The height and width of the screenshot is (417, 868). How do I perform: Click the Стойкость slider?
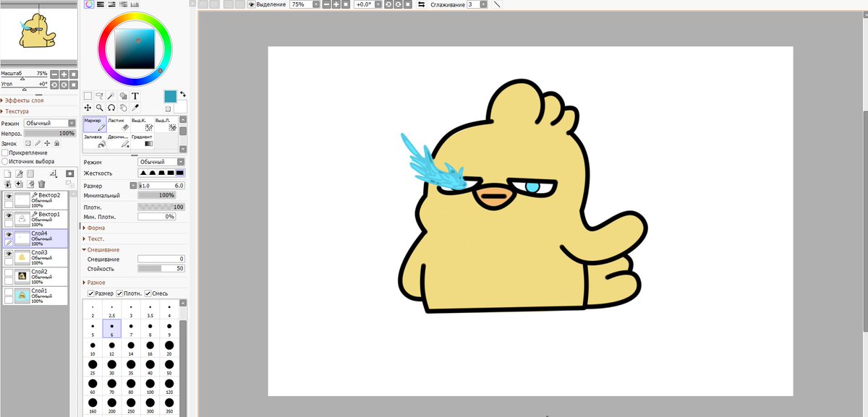[161, 268]
